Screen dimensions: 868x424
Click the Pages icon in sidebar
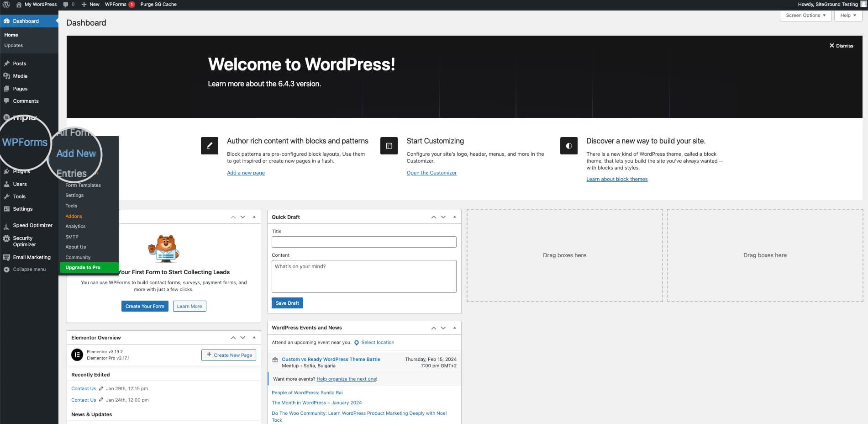(6, 89)
